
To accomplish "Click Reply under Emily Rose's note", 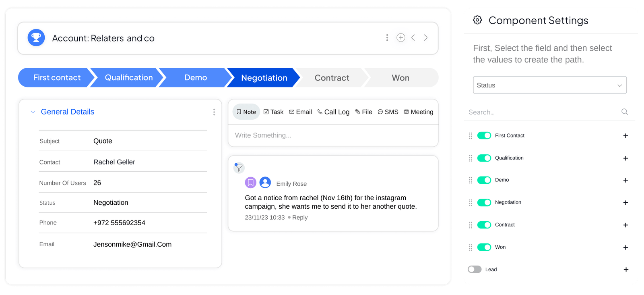I will (x=300, y=218).
